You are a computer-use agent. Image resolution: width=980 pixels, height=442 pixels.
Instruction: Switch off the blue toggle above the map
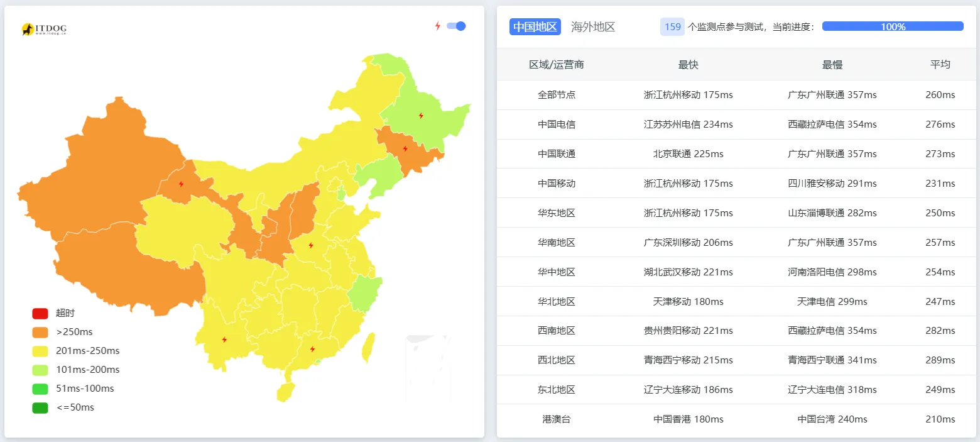coord(454,26)
